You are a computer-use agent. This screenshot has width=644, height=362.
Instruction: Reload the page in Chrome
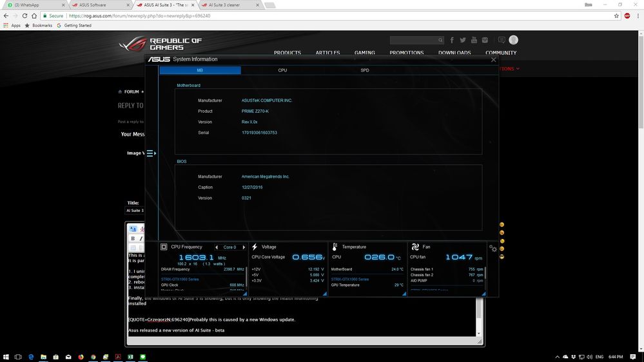click(24, 15)
